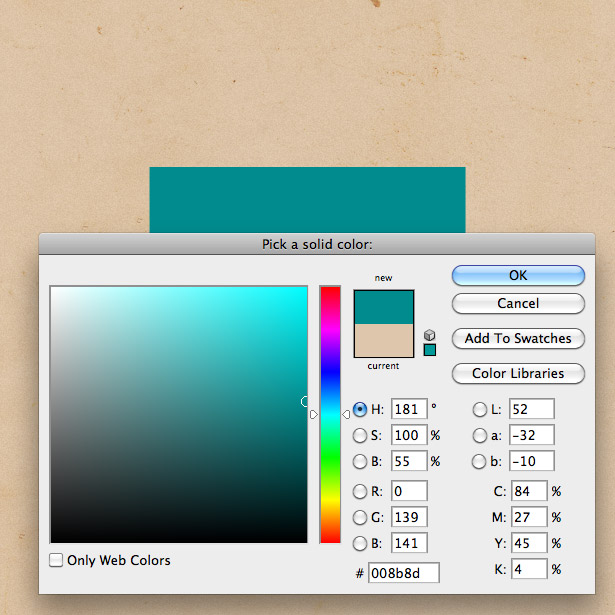Click the H value field showing 181
Screen dimensions: 615x615
point(409,409)
